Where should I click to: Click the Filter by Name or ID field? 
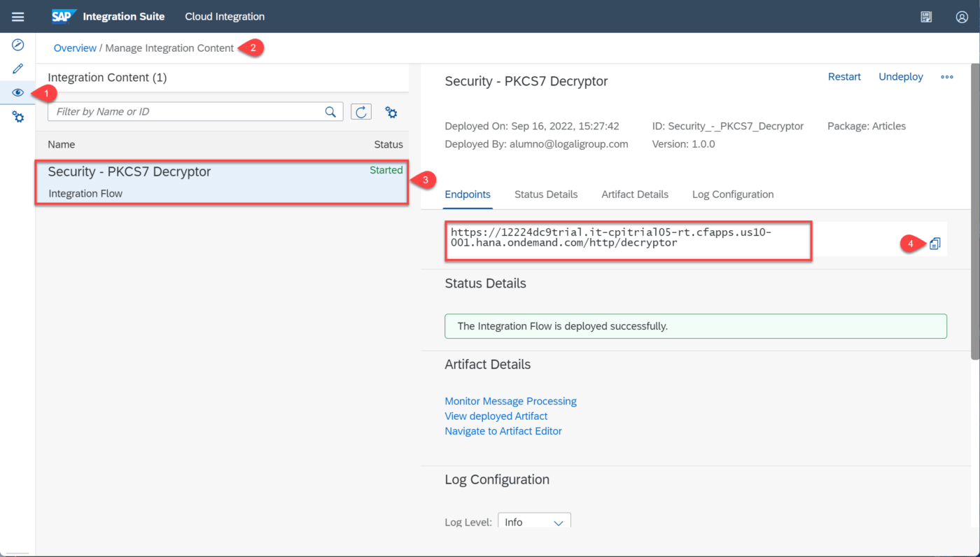pos(195,112)
